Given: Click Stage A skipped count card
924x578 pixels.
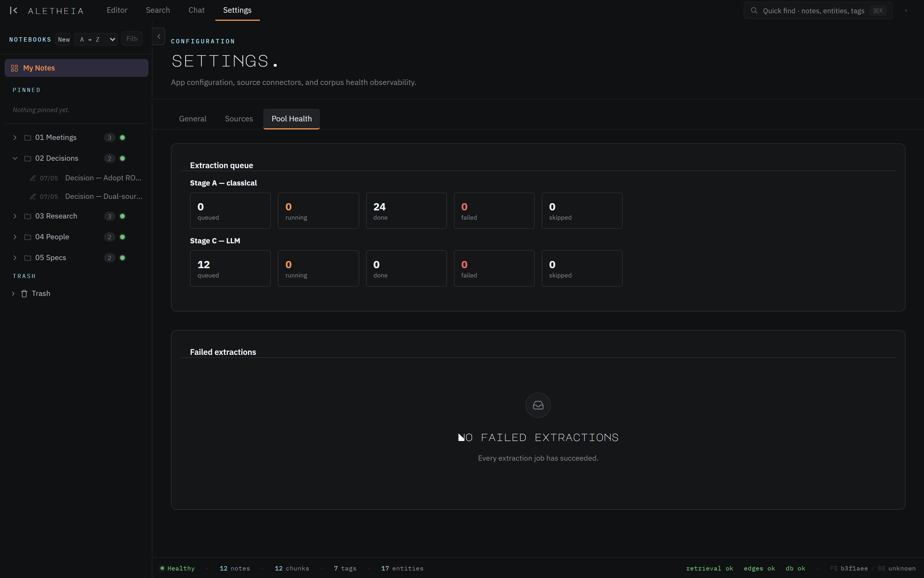Looking at the screenshot, I should [x=582, y=211].
